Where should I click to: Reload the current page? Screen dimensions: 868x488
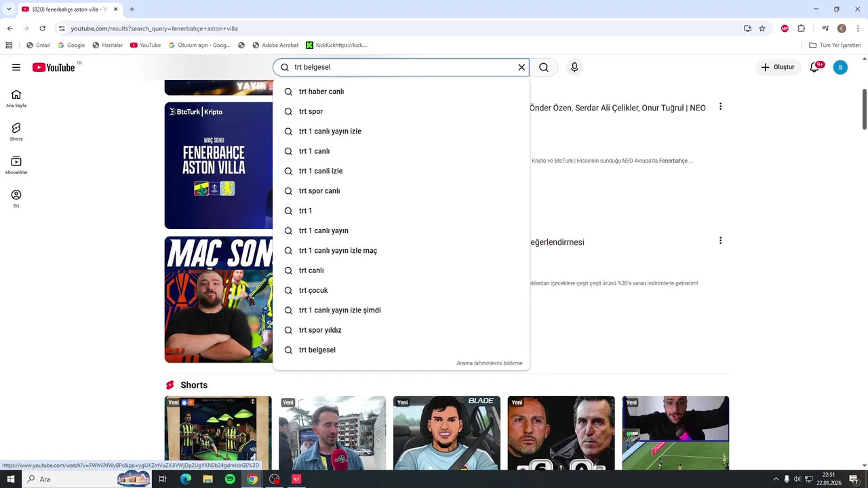[42, 28]
